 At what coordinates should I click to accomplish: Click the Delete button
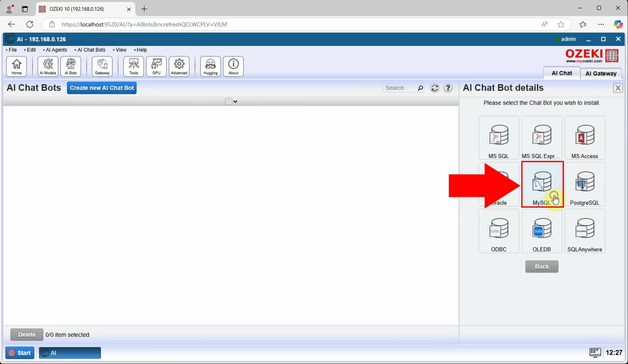coord(27,335)
